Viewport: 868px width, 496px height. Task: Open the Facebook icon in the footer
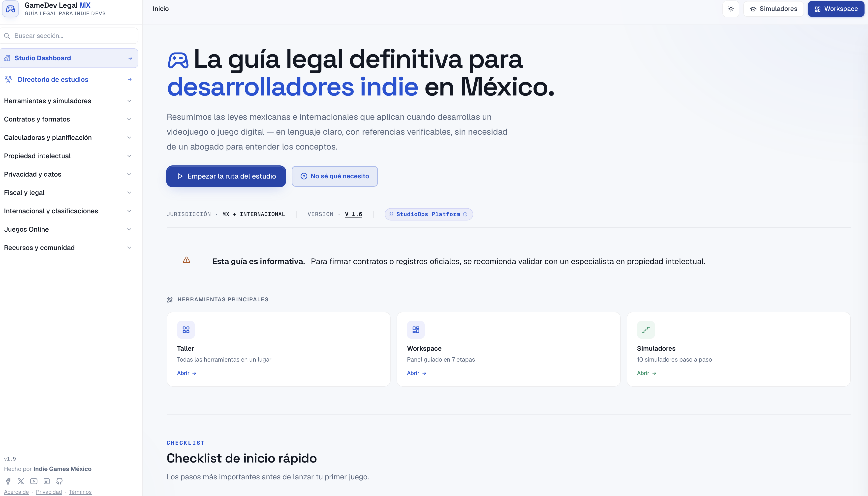pos(8,481)
